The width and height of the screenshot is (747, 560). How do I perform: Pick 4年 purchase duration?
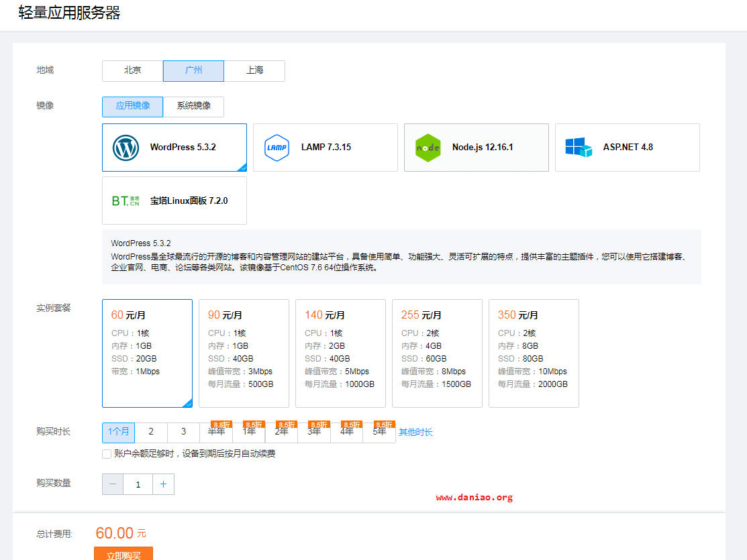(346, 433)
